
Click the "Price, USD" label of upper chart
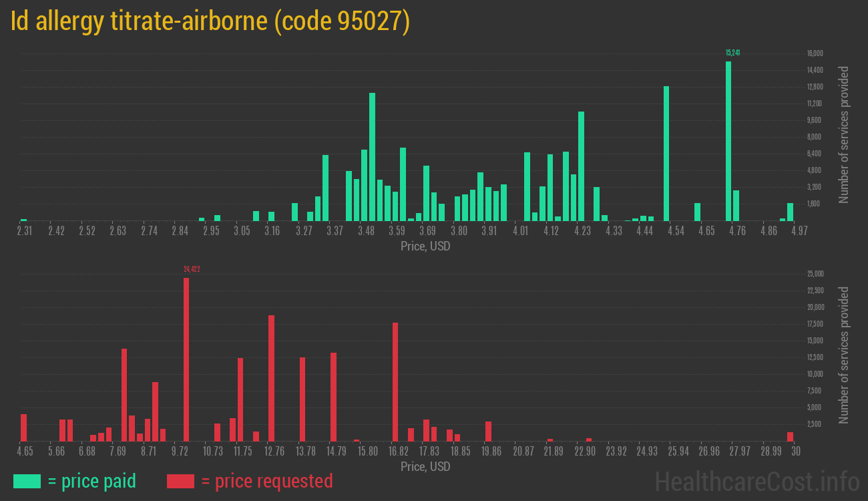425,246
